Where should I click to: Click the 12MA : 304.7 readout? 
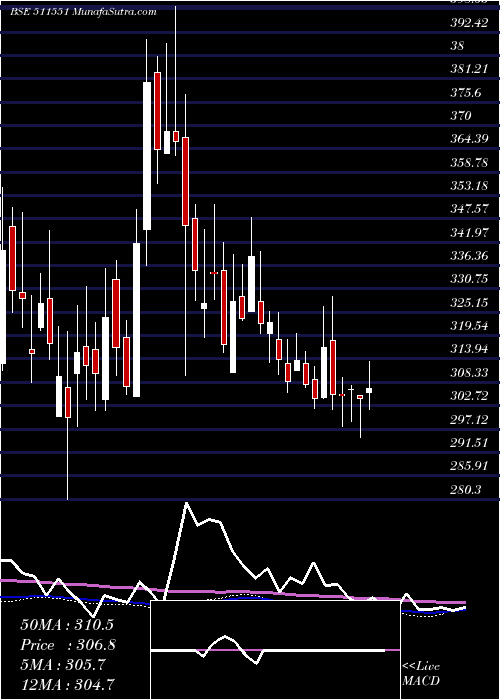(67, 684)
